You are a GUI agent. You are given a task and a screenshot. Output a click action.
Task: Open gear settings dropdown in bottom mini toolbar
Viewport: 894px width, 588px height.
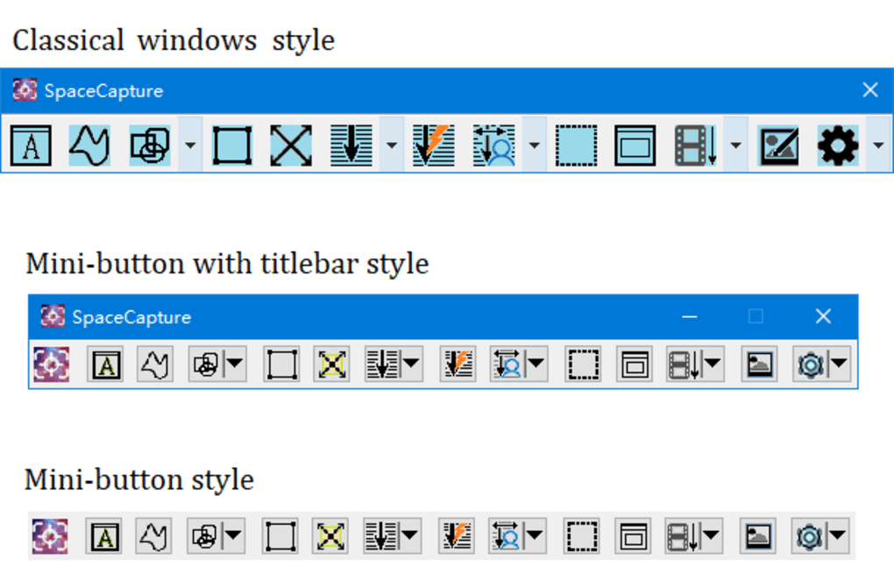838,535
